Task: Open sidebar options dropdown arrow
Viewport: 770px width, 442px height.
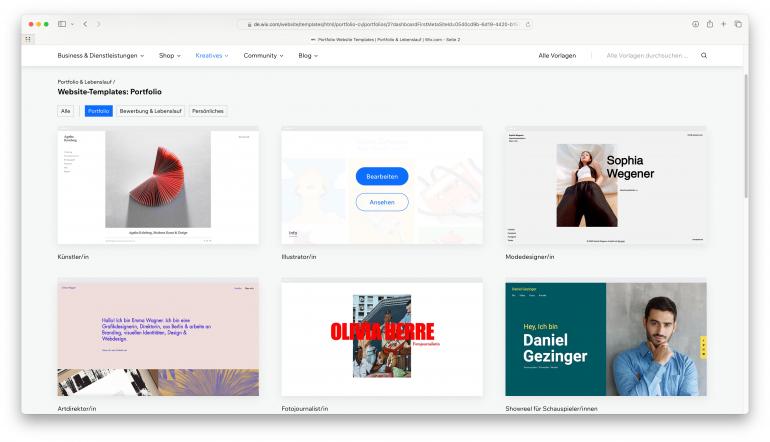Action: coord(72,24)
